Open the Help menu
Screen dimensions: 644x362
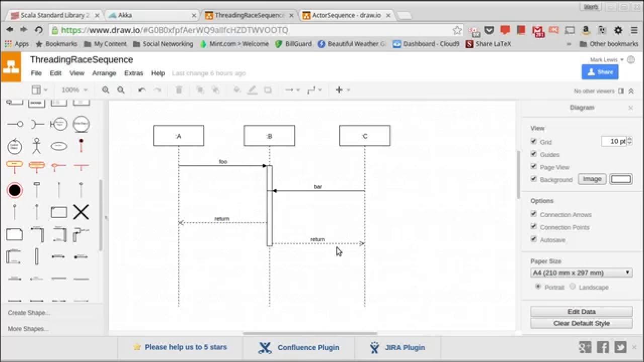pyautogui.click(x=158, y=73)
